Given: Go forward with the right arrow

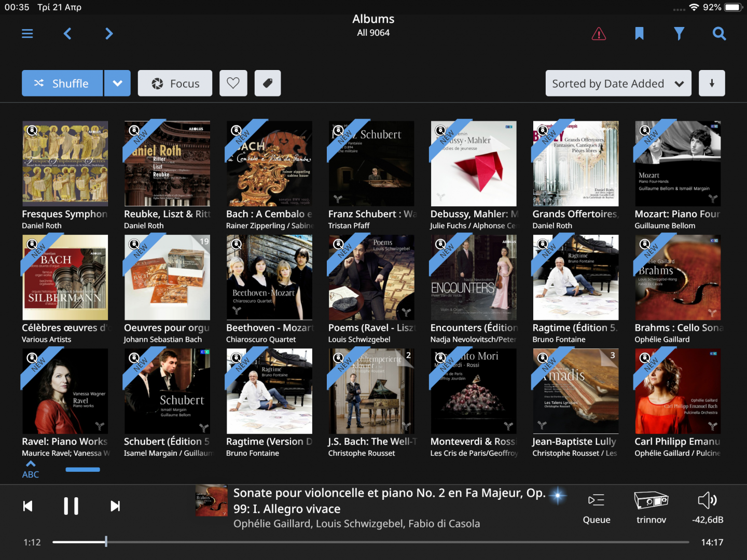Looking at the screenshot, I should click(x=109, y=34).
